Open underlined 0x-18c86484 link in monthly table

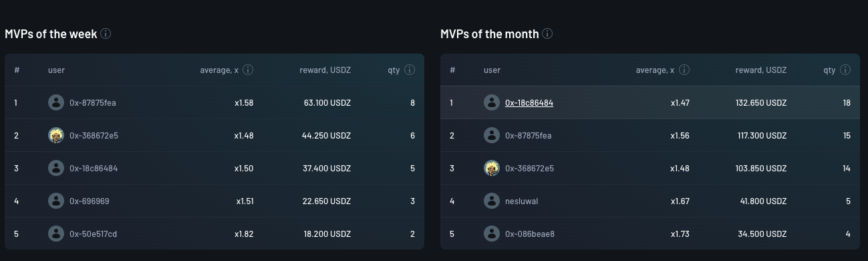click(529, 102)
